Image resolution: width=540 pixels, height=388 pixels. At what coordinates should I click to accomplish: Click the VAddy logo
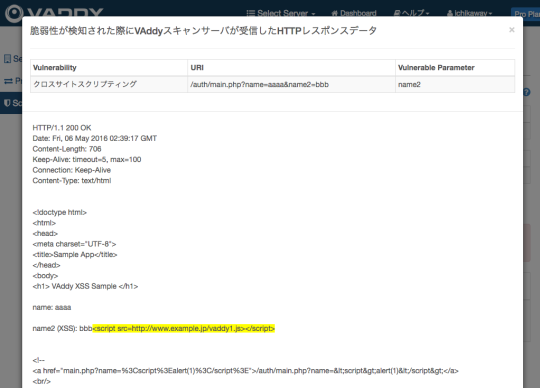54,13
